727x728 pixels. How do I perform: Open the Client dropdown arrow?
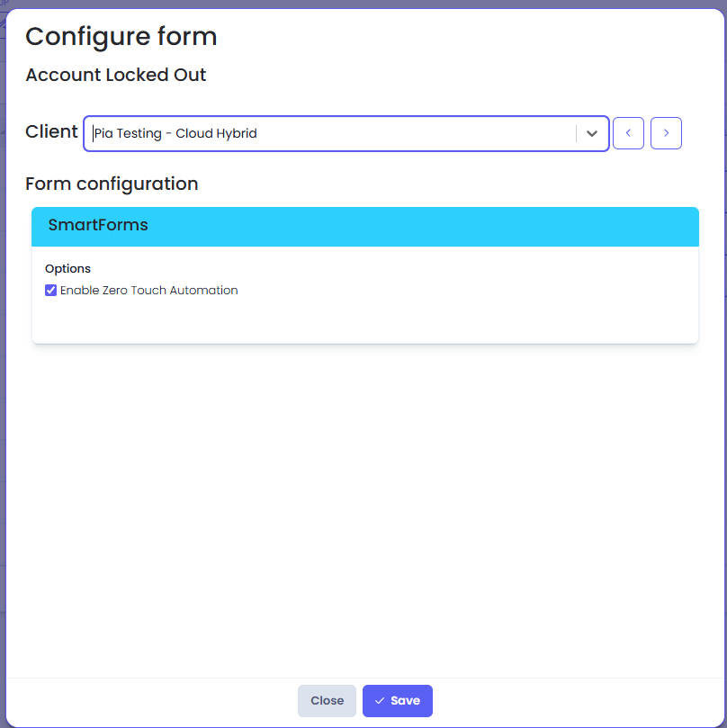tap(592, 133)
